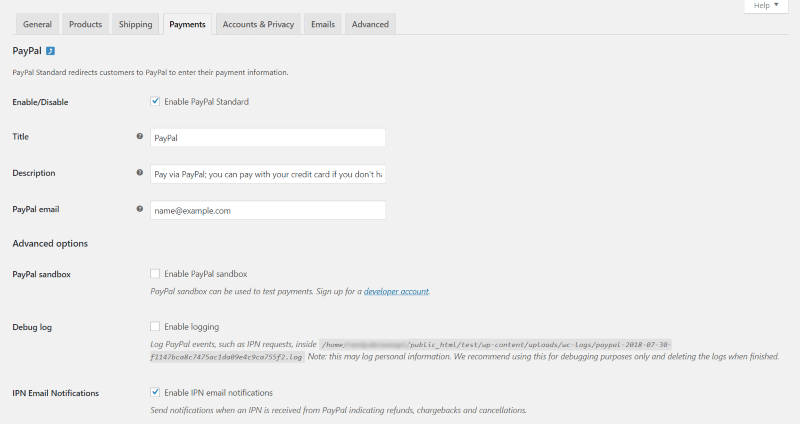Click into the Description input field
800x424 pixels.
(268, 174)
